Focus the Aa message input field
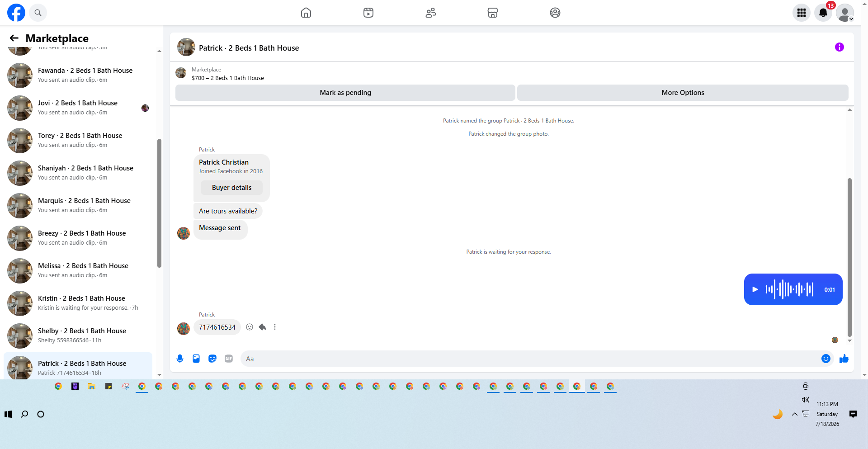 coord(530,359)
